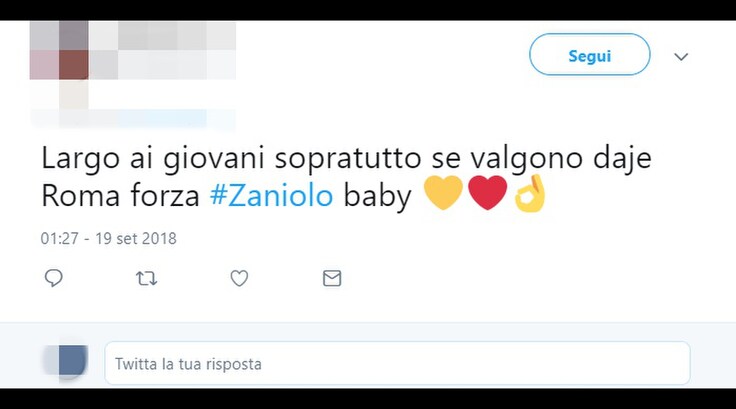Viewport: 736px width, 409px height.
Task: Open the tweet author's blurred avatar
Action: (59, 50)
